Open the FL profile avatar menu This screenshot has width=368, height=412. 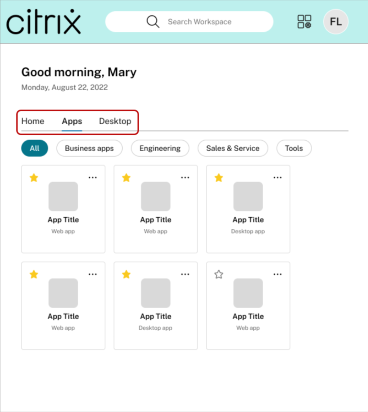coord(336,22)
